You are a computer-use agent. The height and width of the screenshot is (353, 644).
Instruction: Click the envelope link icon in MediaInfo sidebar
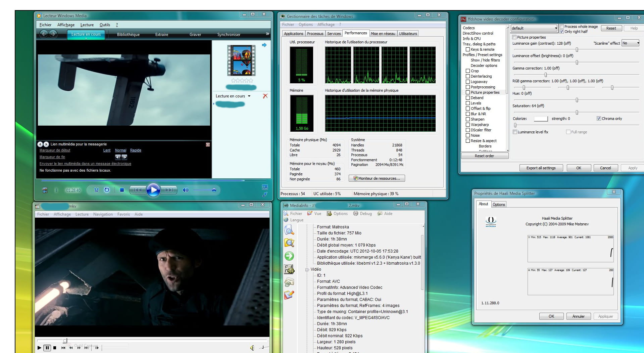point(289,282)
